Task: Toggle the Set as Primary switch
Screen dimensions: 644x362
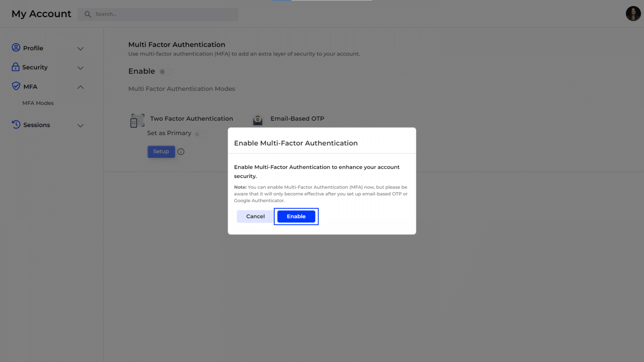Action: tap(200, 134)
